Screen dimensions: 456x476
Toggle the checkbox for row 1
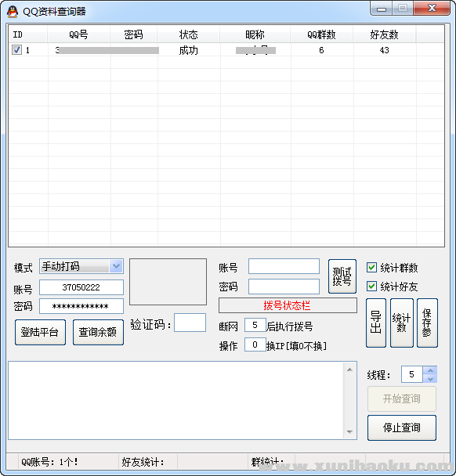16,50
